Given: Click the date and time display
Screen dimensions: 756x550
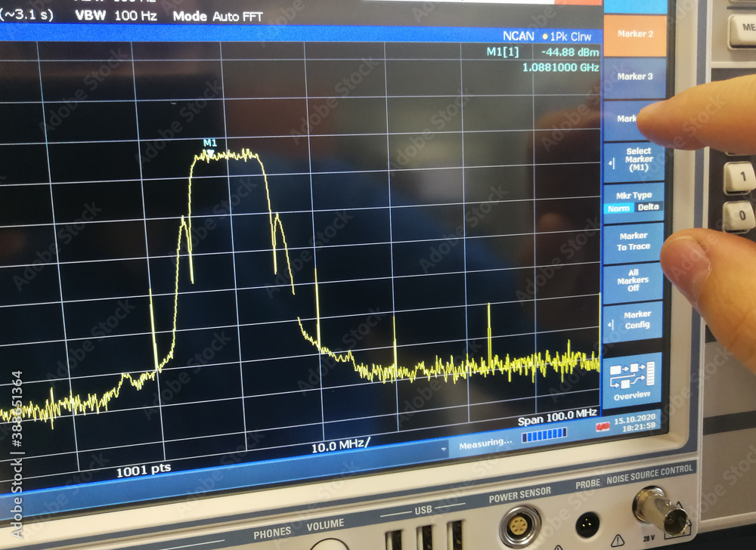Looking at the screenshot, I should 634,422.
